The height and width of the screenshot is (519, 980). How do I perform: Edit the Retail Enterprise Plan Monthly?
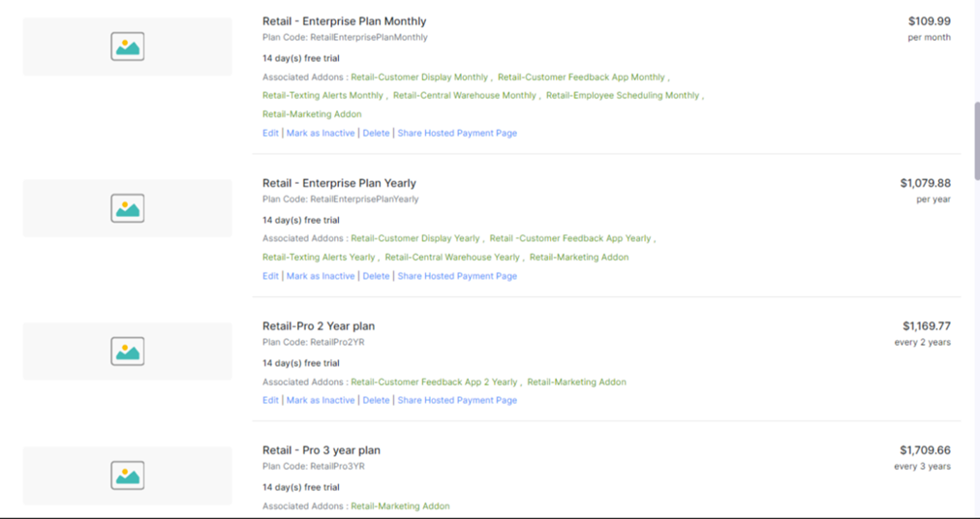(x=270, y=133)
